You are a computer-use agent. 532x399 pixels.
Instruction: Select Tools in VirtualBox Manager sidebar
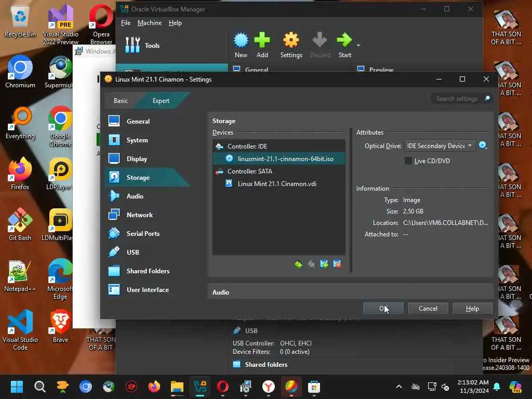tap(142, 45)
